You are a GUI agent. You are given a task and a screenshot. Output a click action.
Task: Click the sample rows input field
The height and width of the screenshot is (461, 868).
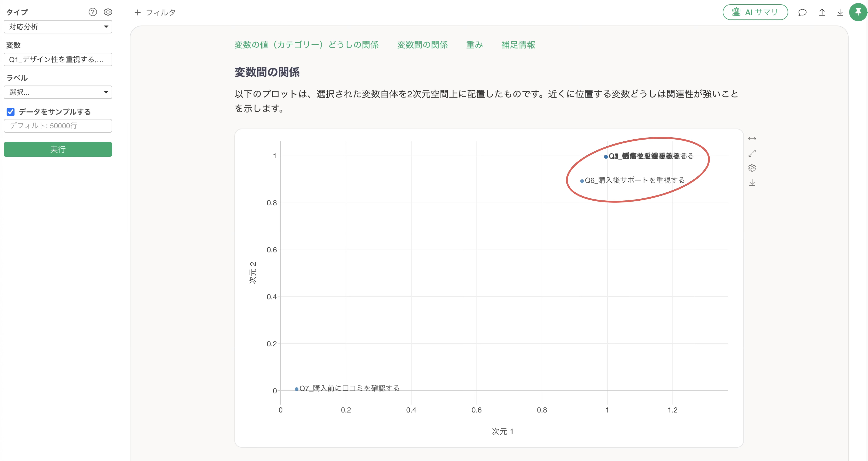coord(58,126)
